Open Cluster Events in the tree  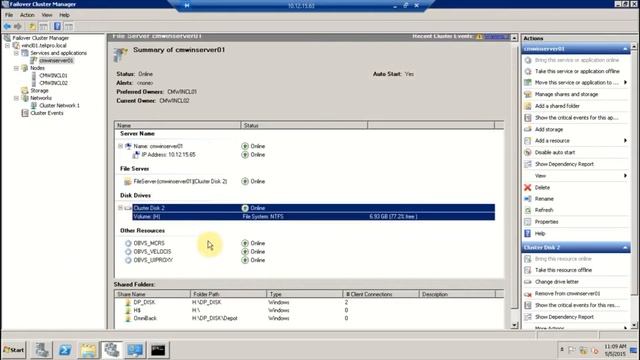pos(47,113)
